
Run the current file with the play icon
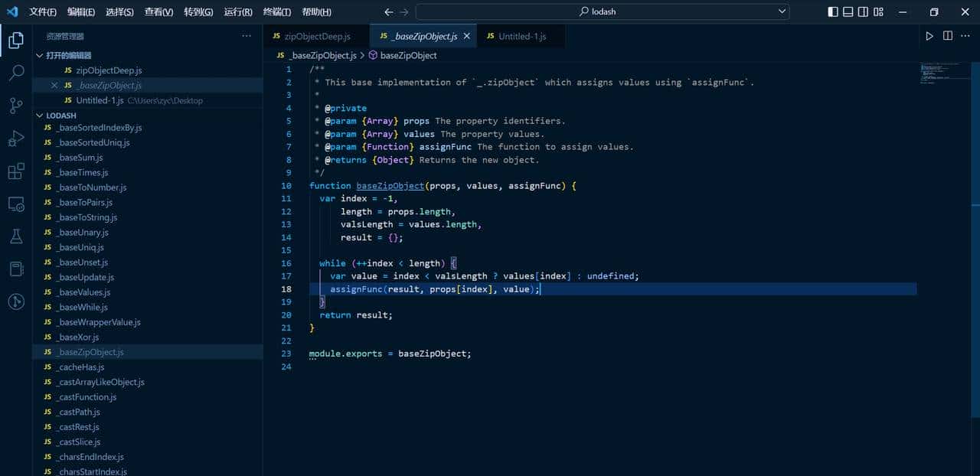coord(929,35)
